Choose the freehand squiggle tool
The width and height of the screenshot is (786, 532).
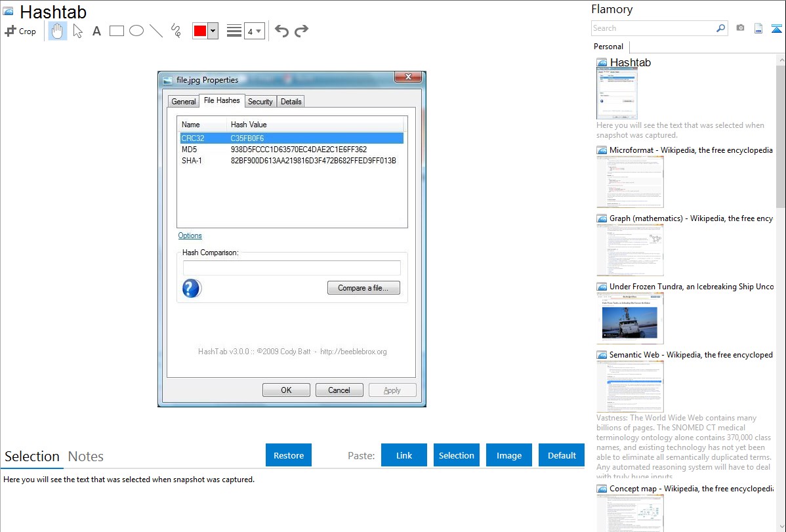click(x=176, y=31)
